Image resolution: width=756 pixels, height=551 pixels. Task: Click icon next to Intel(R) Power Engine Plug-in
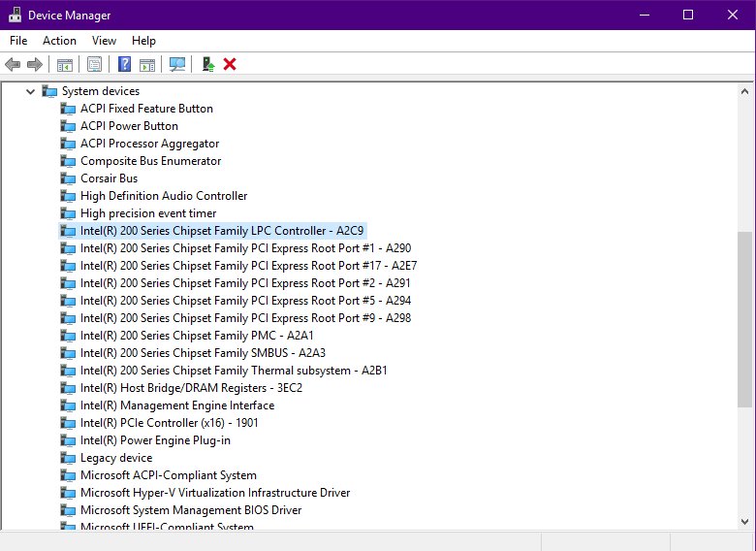(68, 440)
